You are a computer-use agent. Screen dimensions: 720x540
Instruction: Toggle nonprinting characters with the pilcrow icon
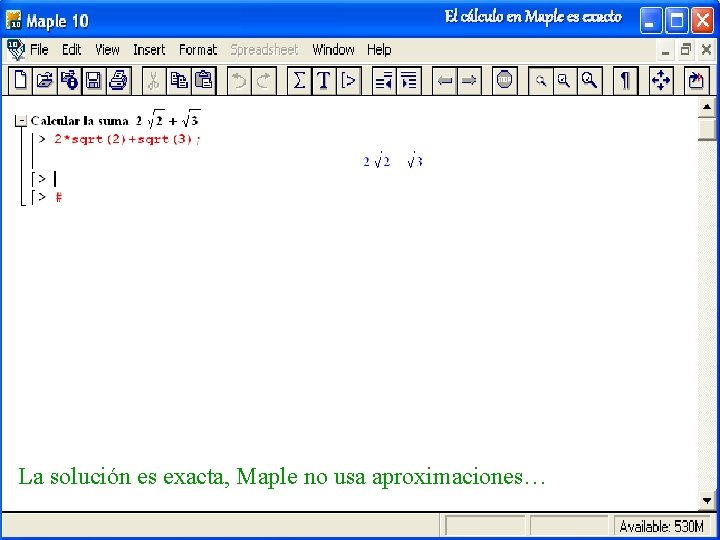(x=625, y=81)
